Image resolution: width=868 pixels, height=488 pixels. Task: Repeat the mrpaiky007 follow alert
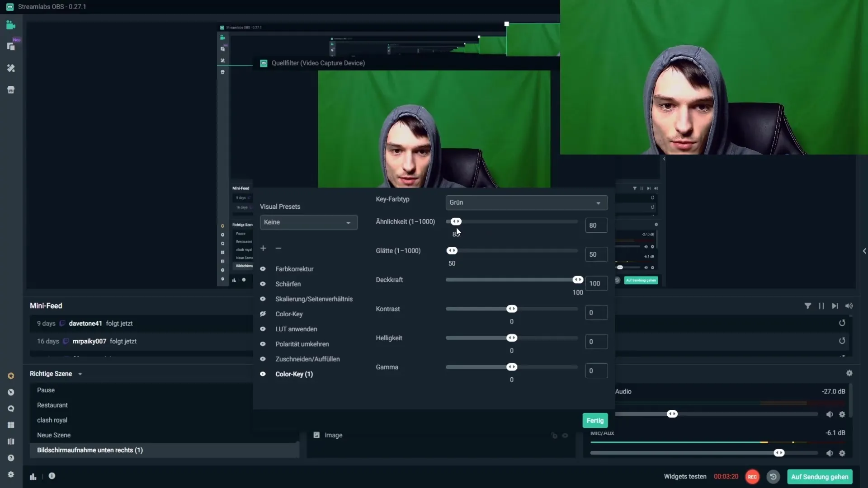click(842, 341)
